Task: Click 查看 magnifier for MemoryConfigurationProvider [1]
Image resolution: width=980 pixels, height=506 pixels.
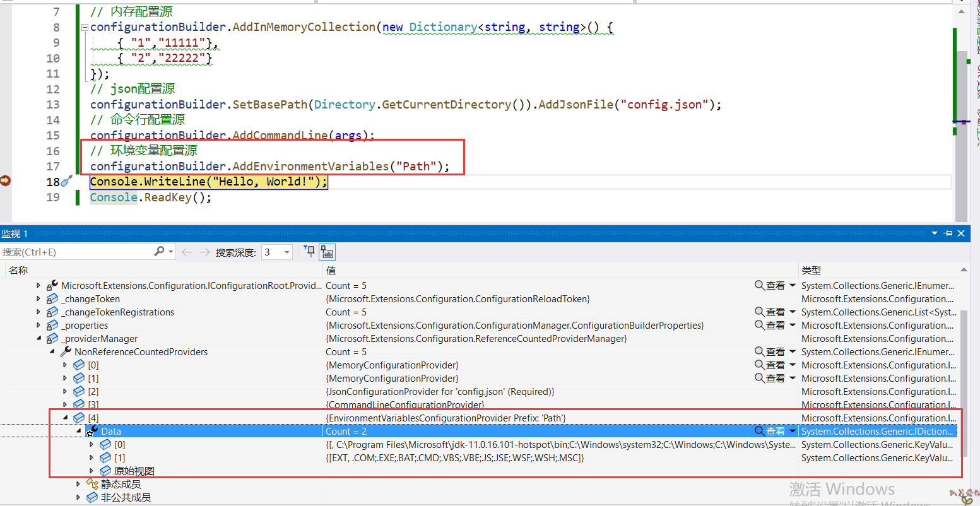Action: tap(760, 379)
